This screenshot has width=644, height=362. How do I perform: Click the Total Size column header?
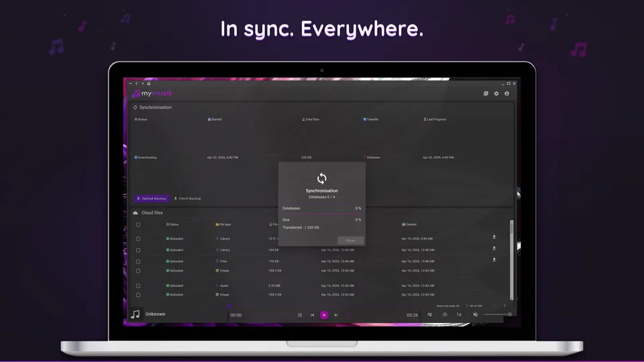[x=311, y=119]
